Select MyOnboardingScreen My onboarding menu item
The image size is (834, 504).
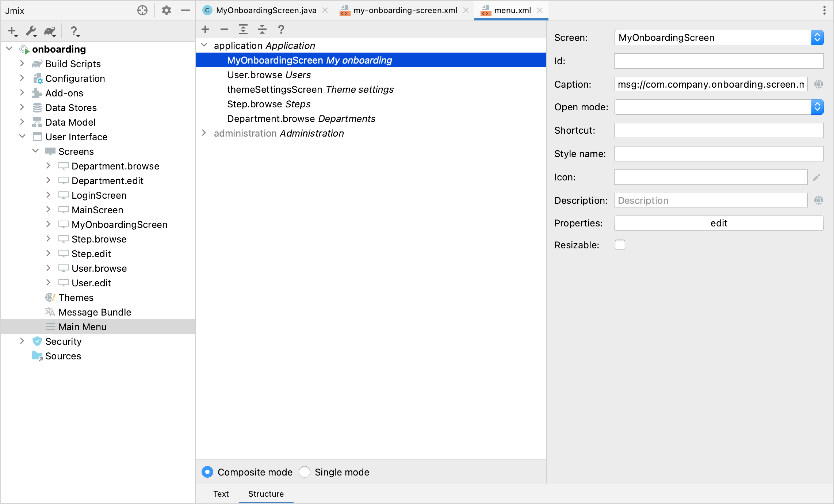[371, 60]
